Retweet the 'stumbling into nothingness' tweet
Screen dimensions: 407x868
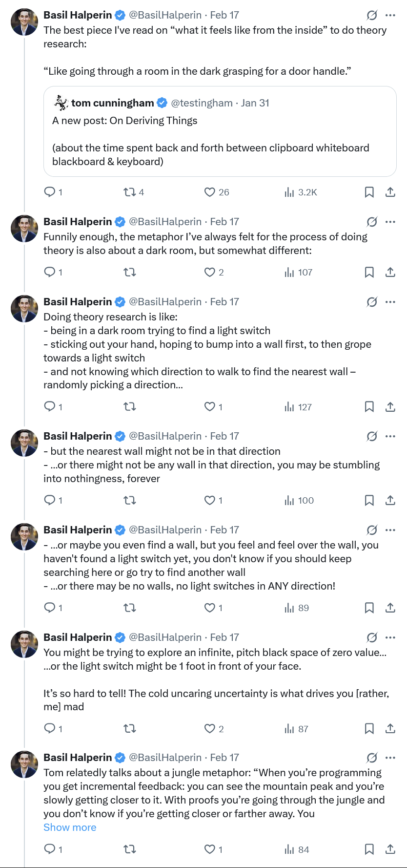[x=130, y=501]
